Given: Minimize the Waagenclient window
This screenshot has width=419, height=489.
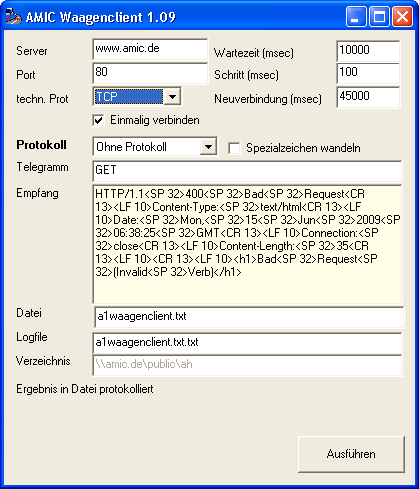Looking at the screenshot, I should click(356, 16).
